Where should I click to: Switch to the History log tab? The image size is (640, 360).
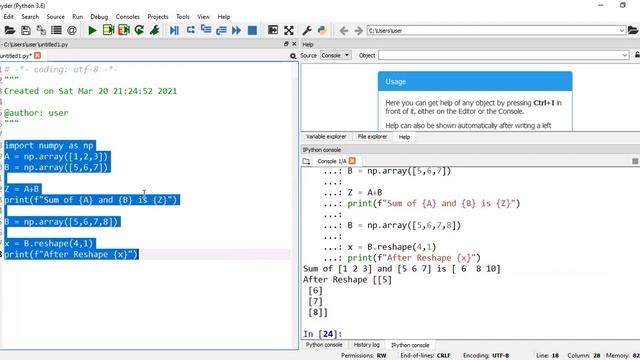(367, 345)
